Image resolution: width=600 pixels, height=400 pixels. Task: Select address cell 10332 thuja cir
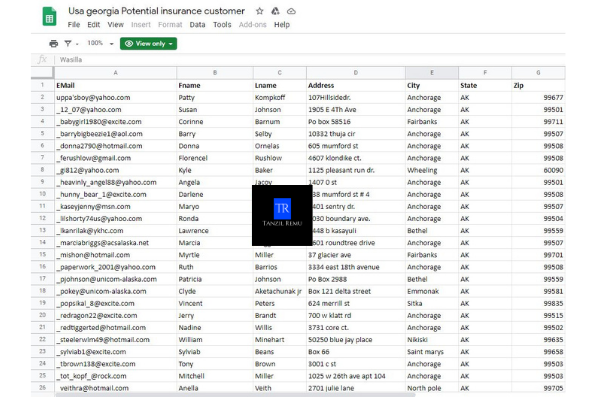pyautogui.click(x=356, y=134)
